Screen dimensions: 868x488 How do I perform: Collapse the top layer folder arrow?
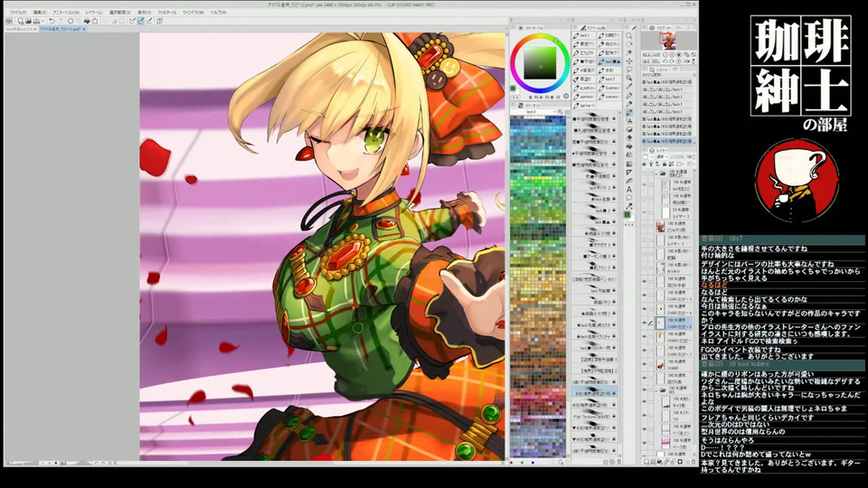[656, 174]
